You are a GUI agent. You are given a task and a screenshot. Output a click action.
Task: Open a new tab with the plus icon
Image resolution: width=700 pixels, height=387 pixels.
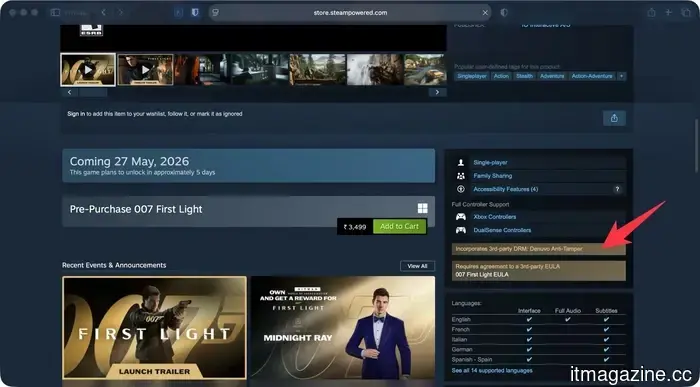click(x=668, y=12)
